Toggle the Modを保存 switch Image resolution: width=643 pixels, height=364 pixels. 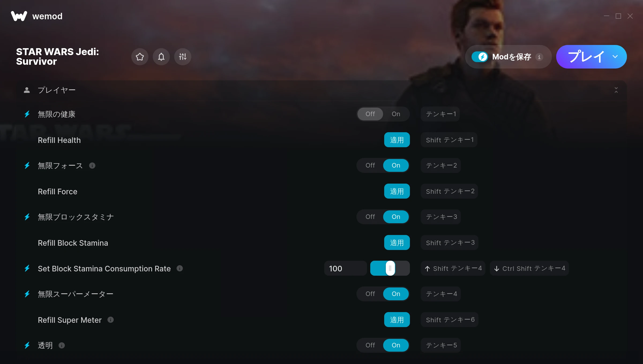coord(480,57)
